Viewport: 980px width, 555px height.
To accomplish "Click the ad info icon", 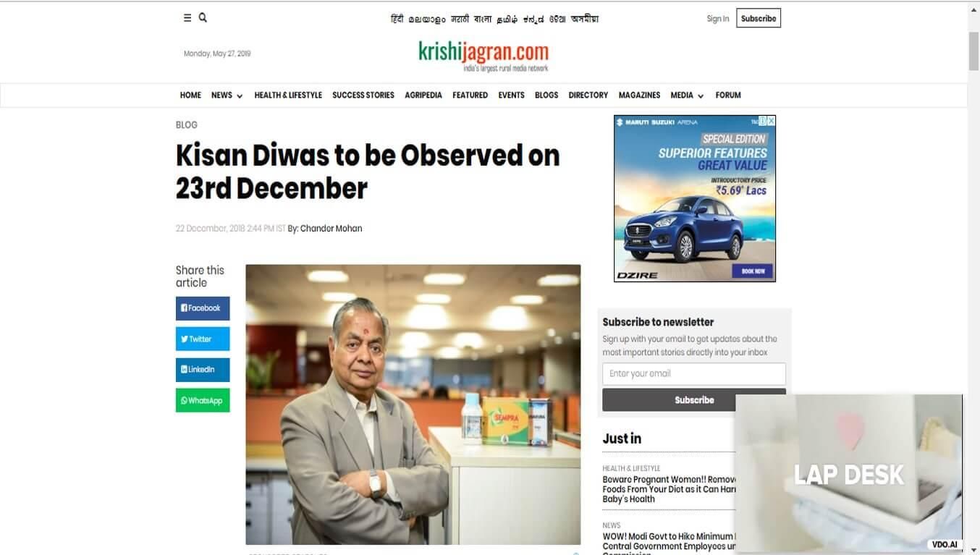I will point(763,121).
